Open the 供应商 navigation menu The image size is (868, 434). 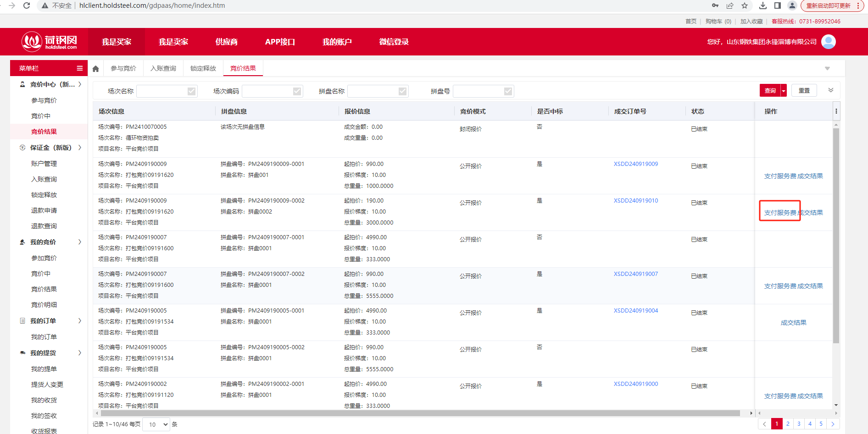coord(227,42)
